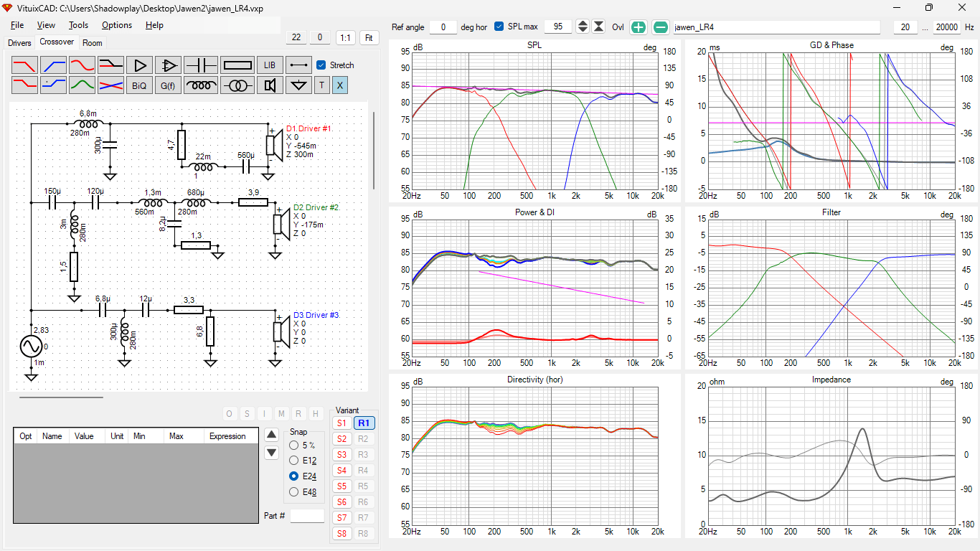Click the max frequency field 20000

pos(947,27)
